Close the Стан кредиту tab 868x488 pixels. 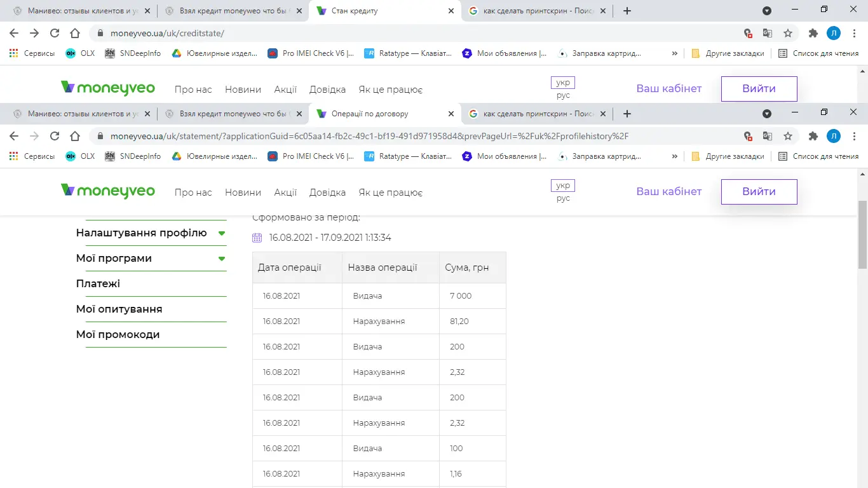tap(451, 11)
